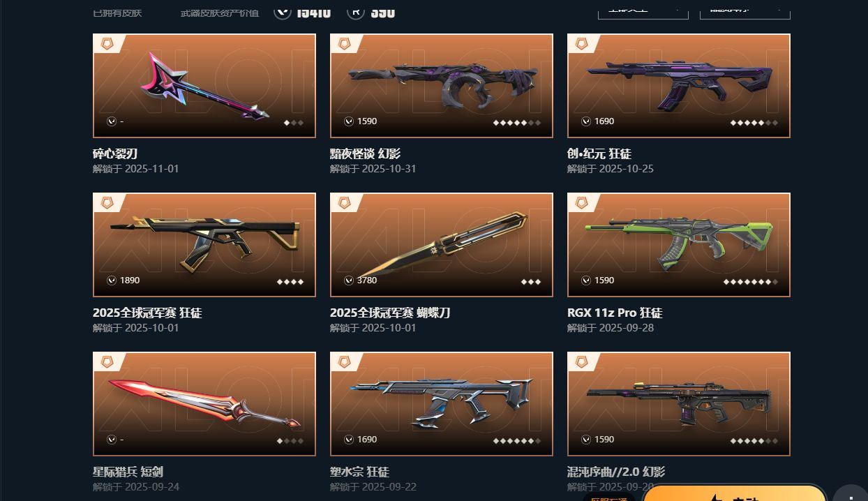Click the VP icon on 黯夜怪谈 幻影 card

(349, 121)
